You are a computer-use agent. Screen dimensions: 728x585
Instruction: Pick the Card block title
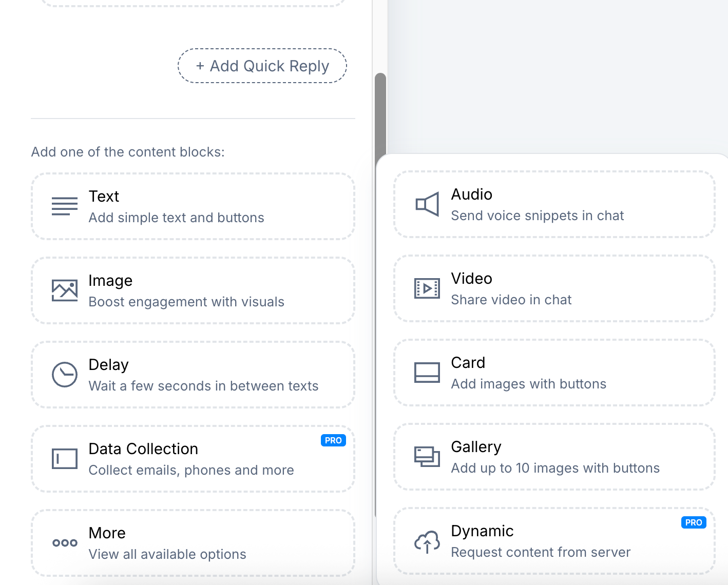coord(468,363)
